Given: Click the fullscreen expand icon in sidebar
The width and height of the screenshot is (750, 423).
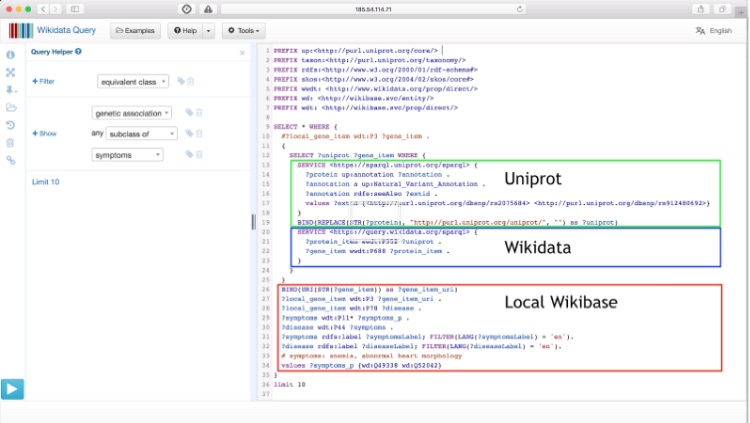Looking at the screenshot, I should point(10,72).
